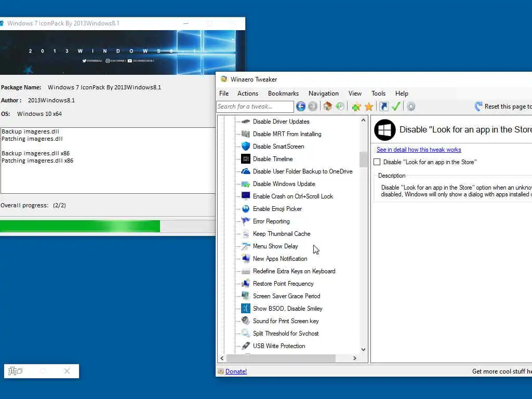Click the Disable MRT From Installing icon
532x399 pixels.
pos(246,134)
